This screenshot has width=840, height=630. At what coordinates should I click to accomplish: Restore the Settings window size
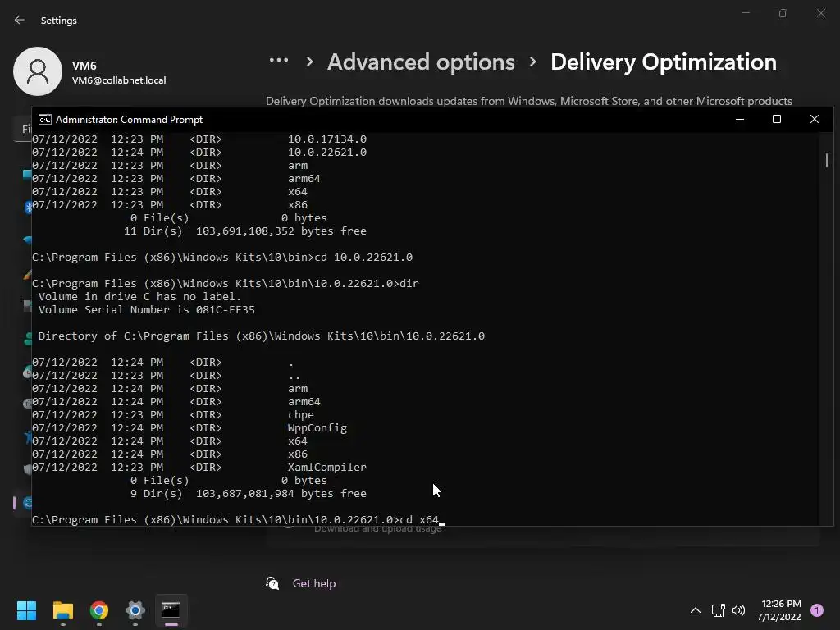click(783, 13)
